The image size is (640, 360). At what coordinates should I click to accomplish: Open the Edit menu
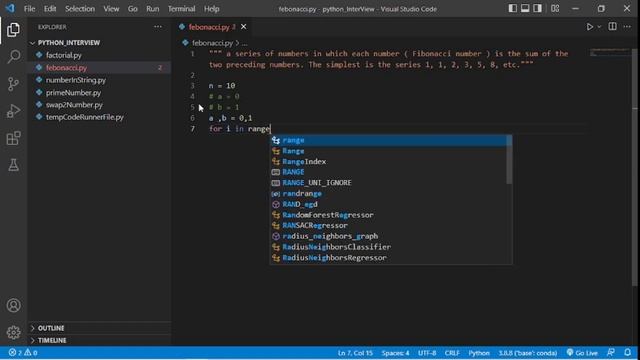coord(50,9)
